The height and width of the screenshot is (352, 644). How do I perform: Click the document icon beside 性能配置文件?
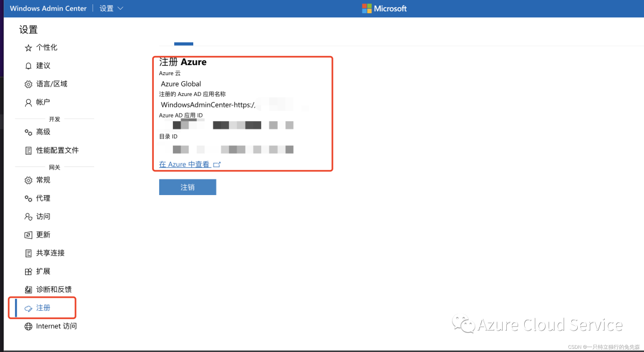pyautogui.click(x=29, y=151)
